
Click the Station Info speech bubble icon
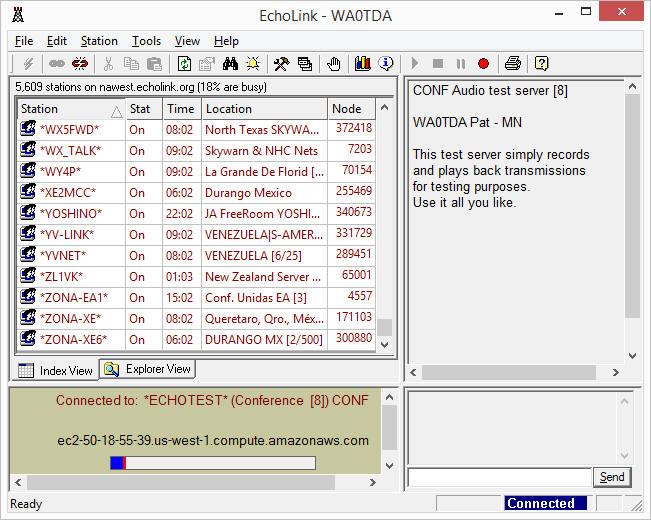pos(386,64)
